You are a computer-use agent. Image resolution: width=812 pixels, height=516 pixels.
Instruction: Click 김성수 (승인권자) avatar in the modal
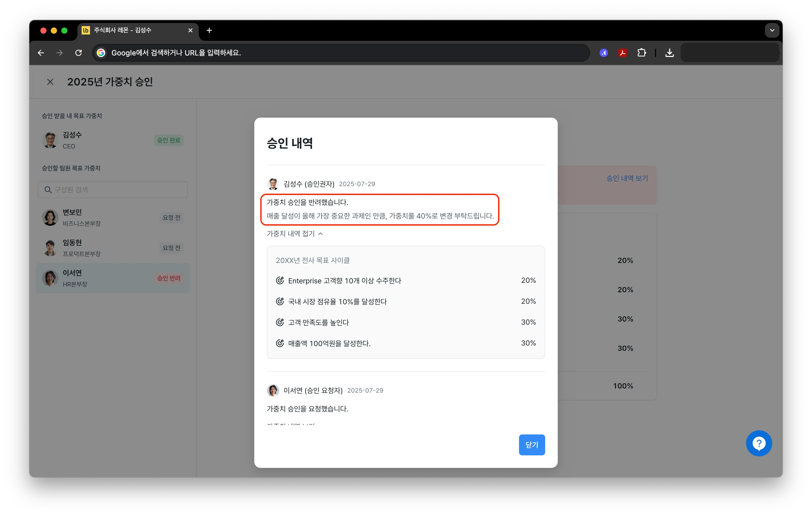coord(273,184)
